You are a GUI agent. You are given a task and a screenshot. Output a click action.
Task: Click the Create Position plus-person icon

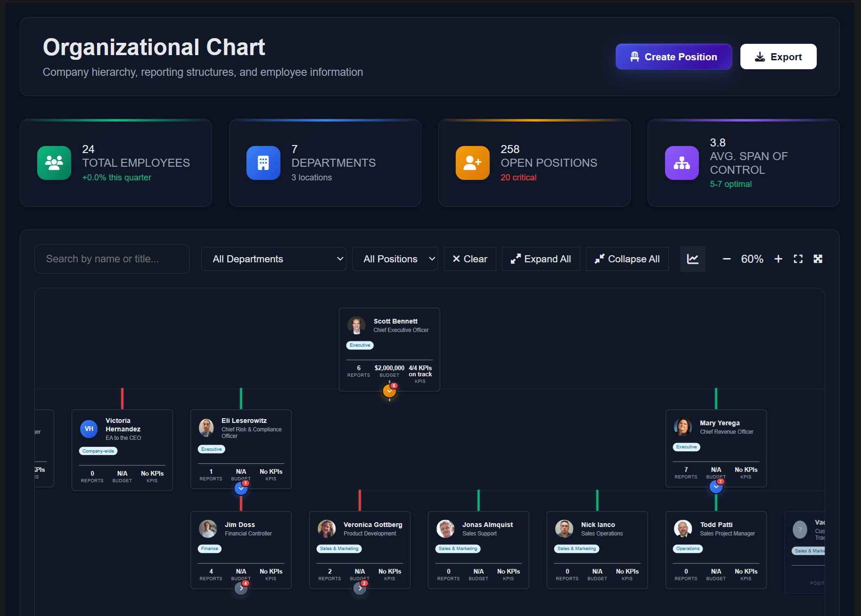635,57
